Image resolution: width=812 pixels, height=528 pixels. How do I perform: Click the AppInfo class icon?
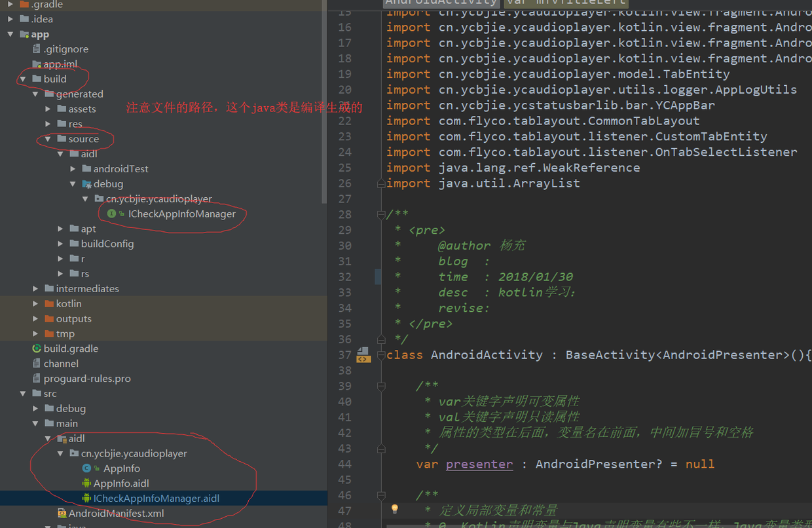pyautogui.click(x=86, y=468)
